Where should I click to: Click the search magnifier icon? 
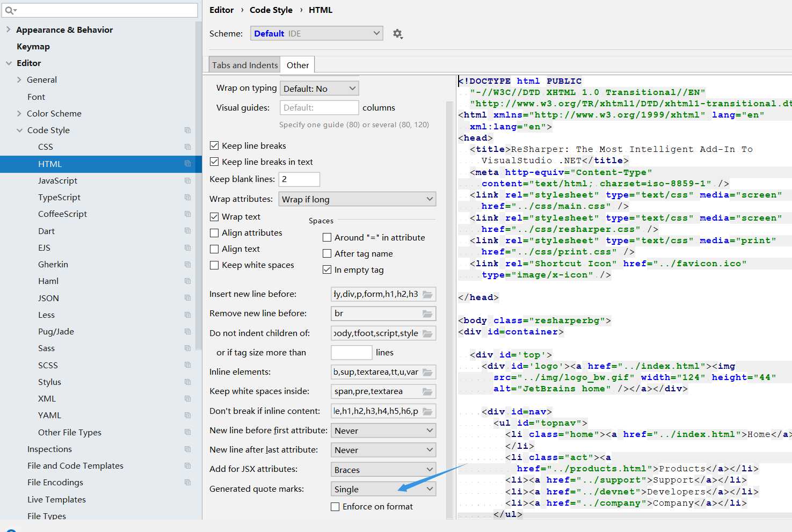tap(9, 10)
